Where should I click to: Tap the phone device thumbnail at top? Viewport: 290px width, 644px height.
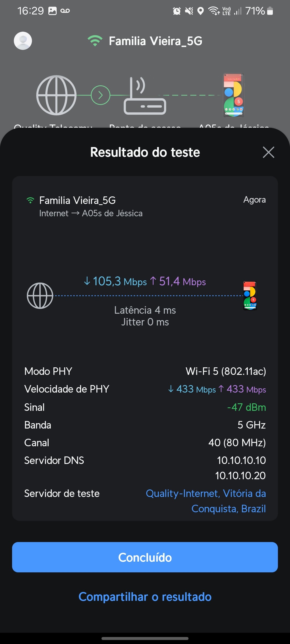tap(234, 95)
